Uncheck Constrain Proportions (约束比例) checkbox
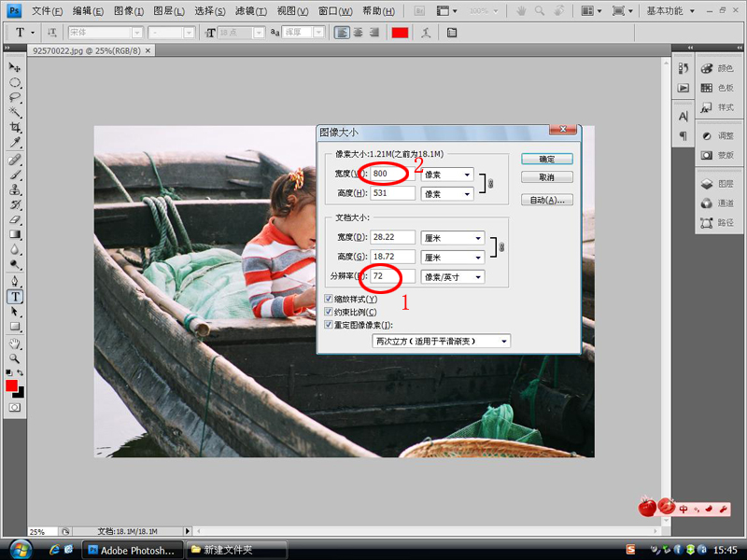The width and height of the screenshot is (747, 560). 327,312
